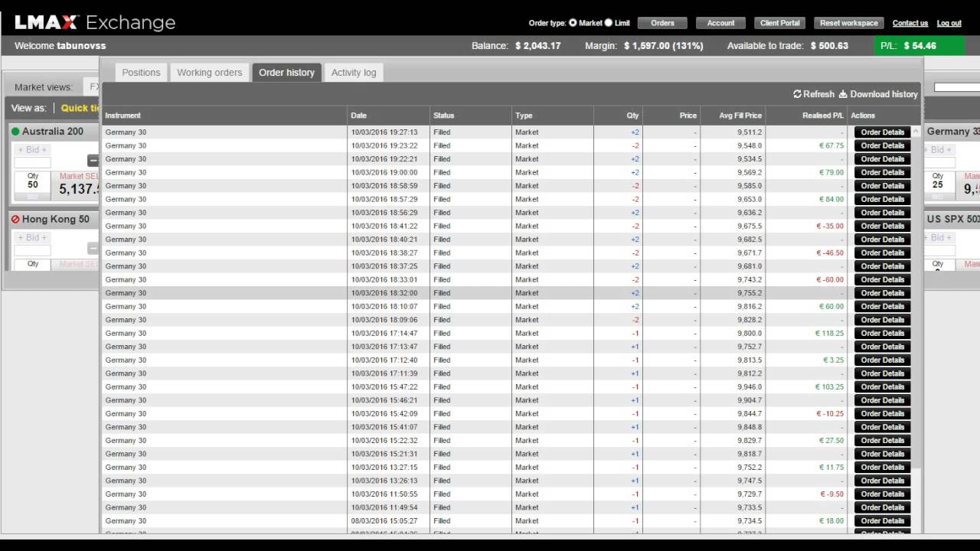Open Order Details for the 19:23:22 order
Image resolution: width=980 pixels, height=551 pixels.
point(882,145)
